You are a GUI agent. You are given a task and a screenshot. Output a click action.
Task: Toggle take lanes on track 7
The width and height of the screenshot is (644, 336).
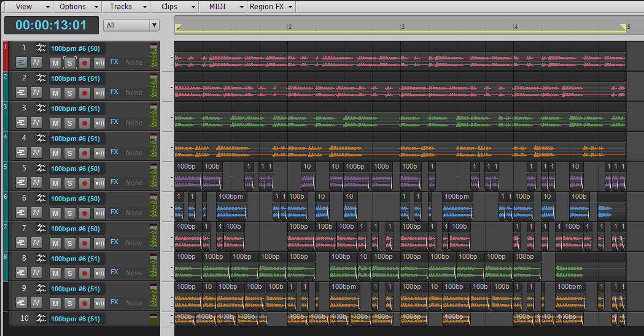coord(21,242)
